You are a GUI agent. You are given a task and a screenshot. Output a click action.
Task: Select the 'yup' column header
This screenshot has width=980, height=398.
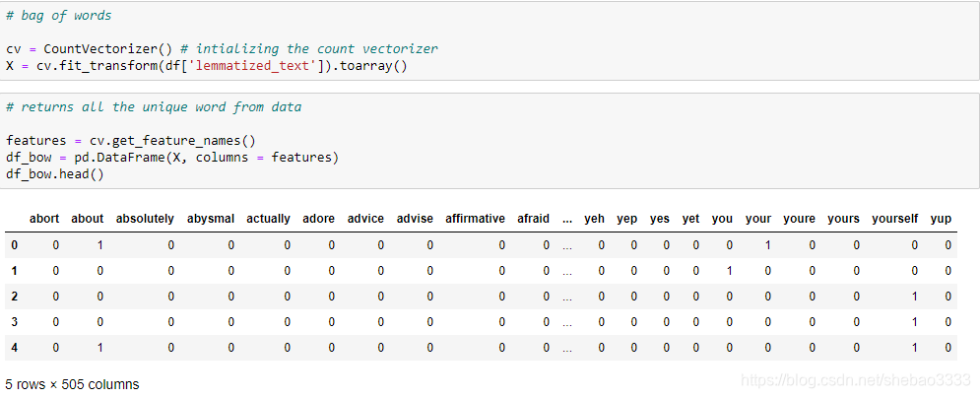point(941,219)
